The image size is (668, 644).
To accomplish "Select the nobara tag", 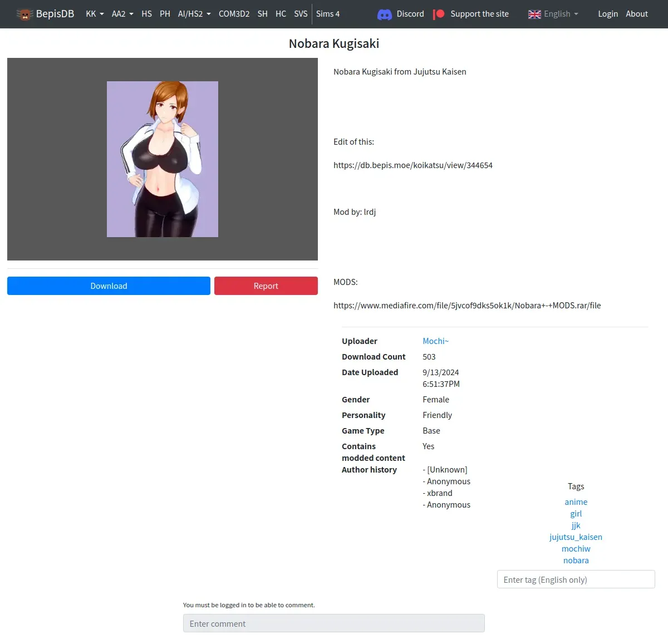I will 576,561.
